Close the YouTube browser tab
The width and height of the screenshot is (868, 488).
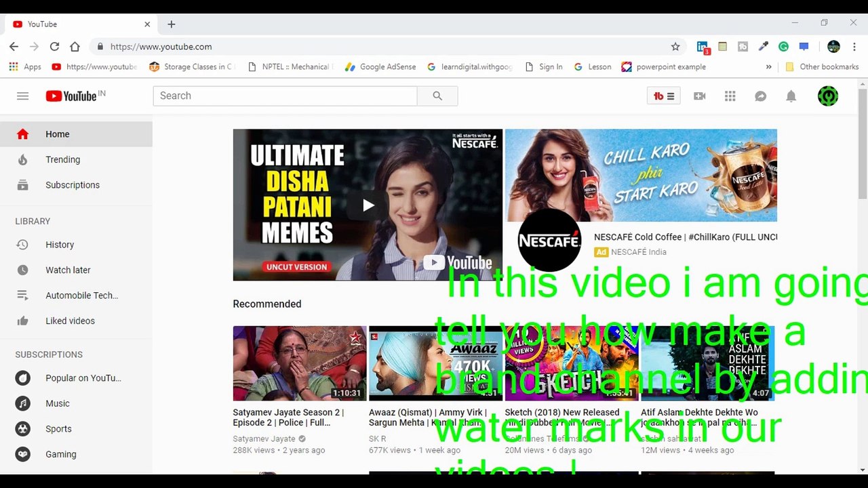click(x=147, y=24)
